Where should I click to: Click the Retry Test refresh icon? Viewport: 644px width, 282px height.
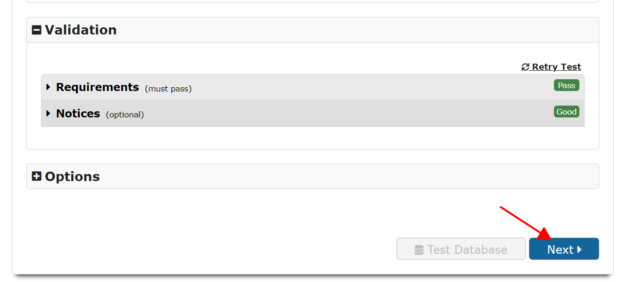click(525, 67)
